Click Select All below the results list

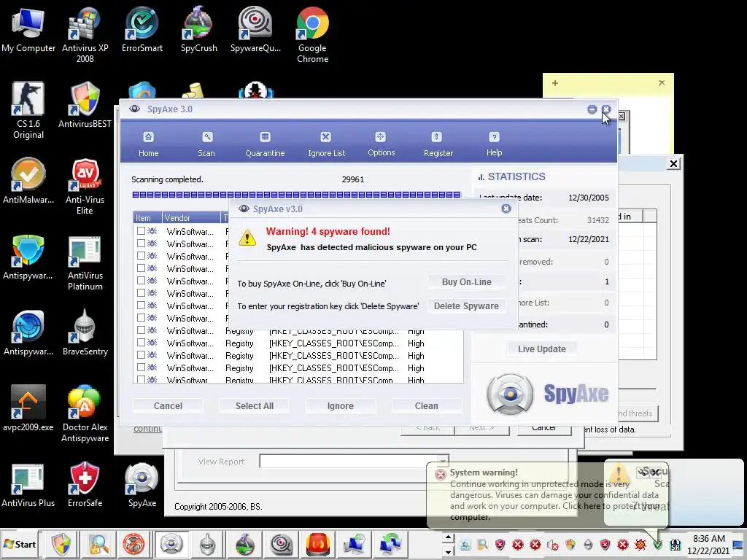[x=255, y=405]
